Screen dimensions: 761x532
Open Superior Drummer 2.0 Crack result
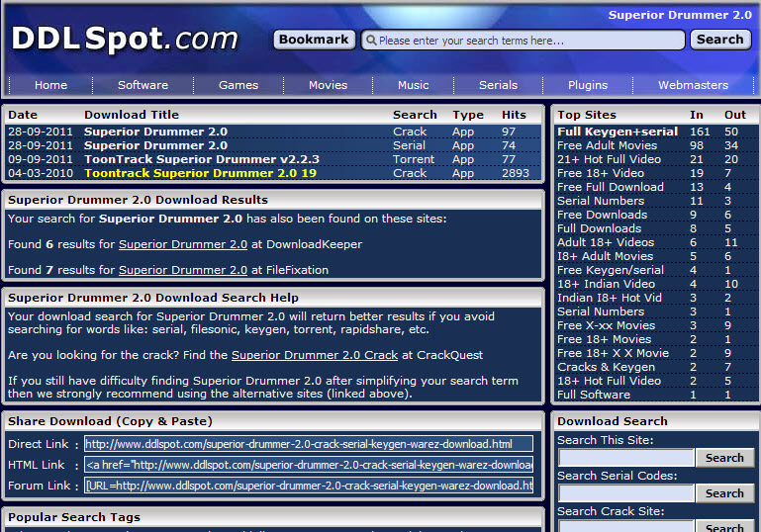[x=155, y=132]
